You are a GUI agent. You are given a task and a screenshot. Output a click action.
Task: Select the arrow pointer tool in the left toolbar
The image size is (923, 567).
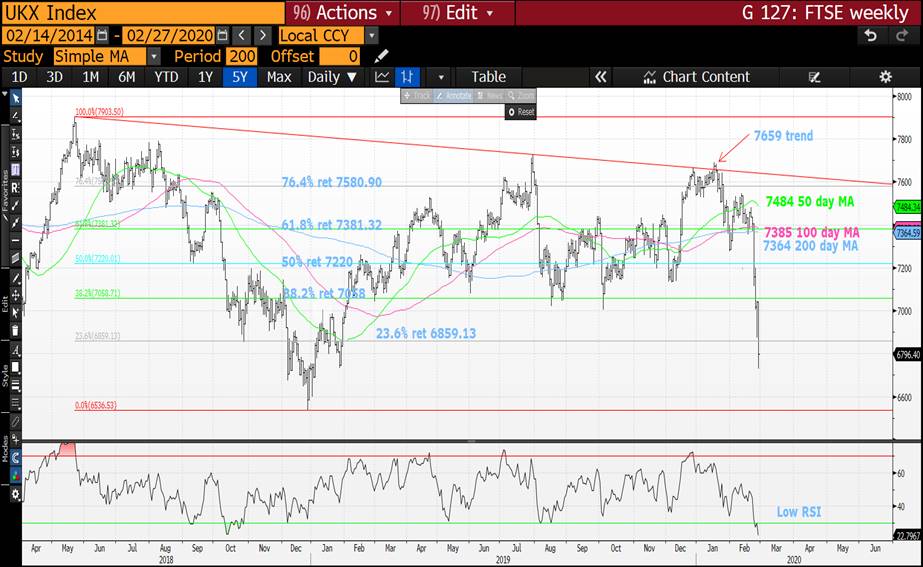pos(16,98)
